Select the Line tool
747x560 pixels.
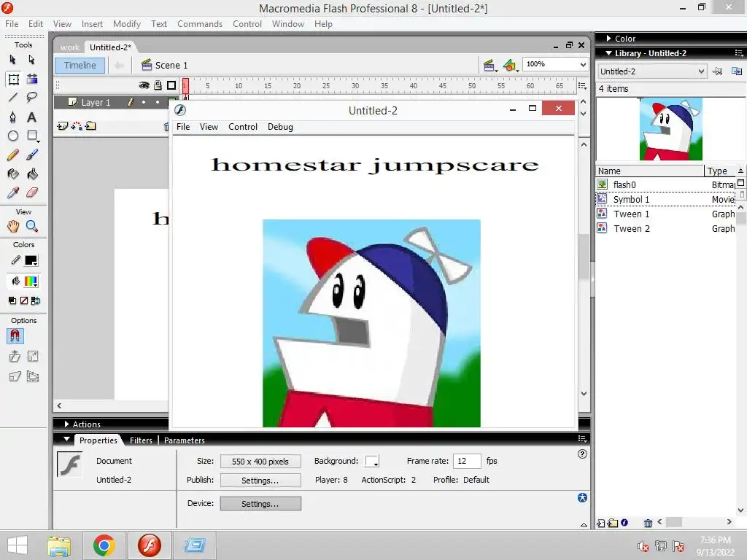point(13,98)
